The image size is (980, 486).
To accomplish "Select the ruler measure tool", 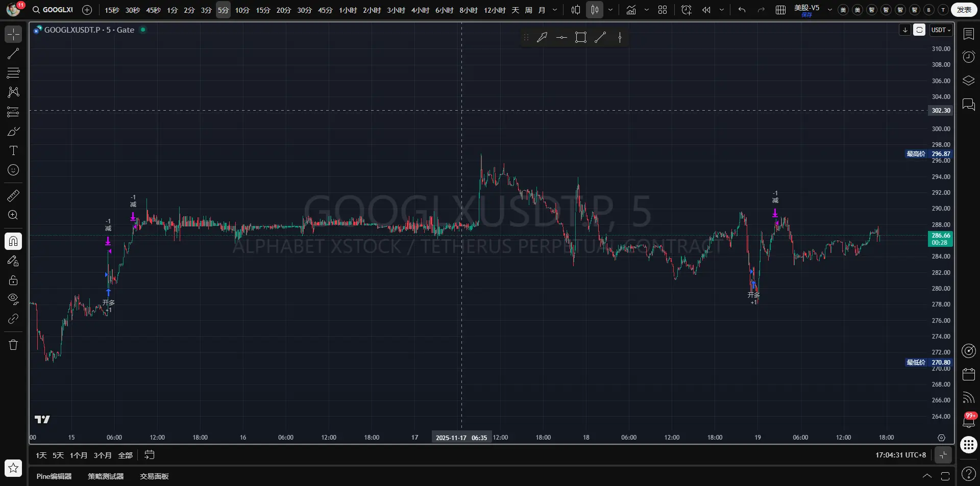I will (x=13, y=195).
